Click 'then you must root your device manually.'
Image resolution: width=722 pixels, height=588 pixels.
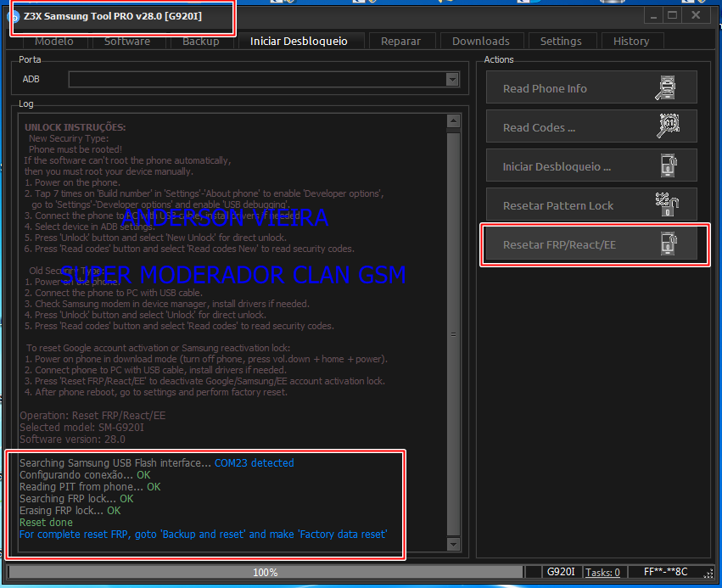click(109, 171)
